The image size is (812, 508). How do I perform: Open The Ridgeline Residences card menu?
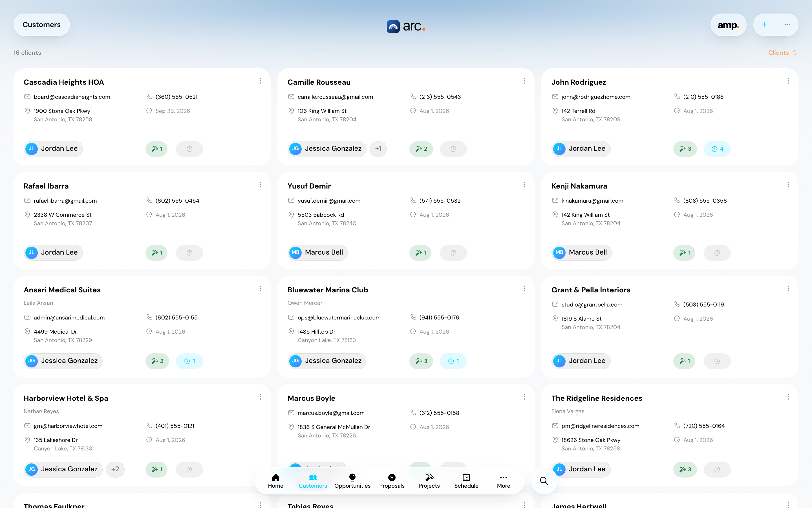tap(788, 397)
